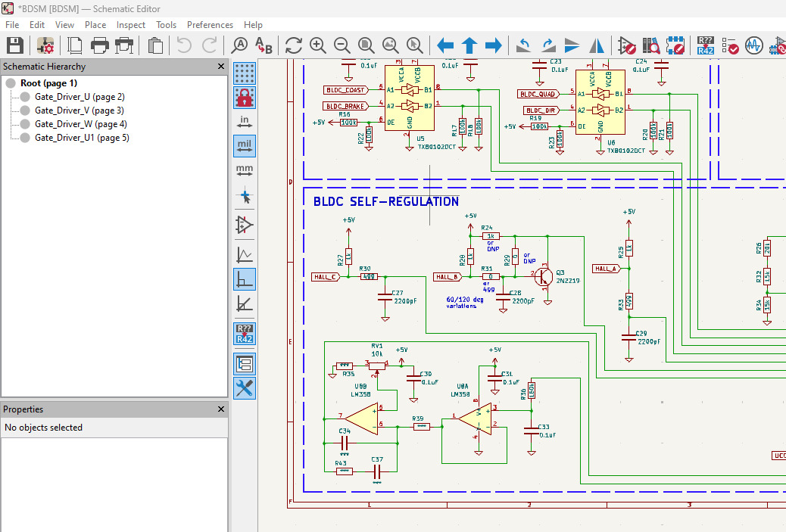786x532 pixels.
Task: Run Electrical Rules Checker
Action: coord(730,45)
